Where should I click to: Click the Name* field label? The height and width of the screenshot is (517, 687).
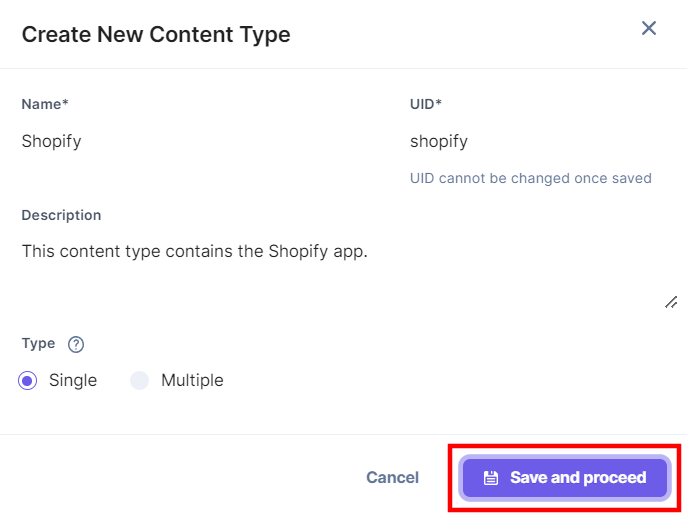45,104
